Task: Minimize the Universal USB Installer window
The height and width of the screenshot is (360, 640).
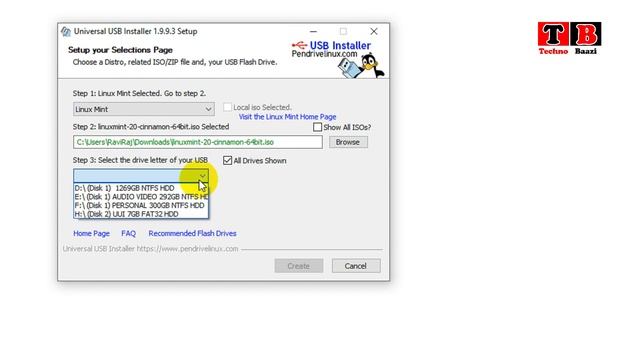Action: coord(313,31)
